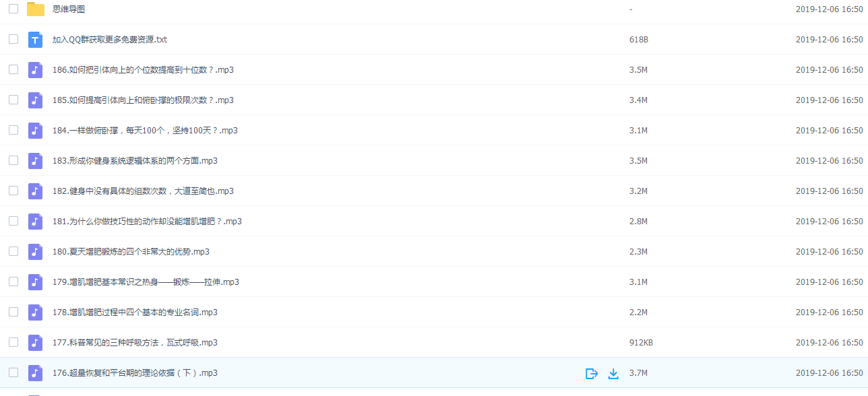The width and height of the screenshot is (868, 396).
Task: Click the share icon on file 176 row
Action: pos(592,373)
